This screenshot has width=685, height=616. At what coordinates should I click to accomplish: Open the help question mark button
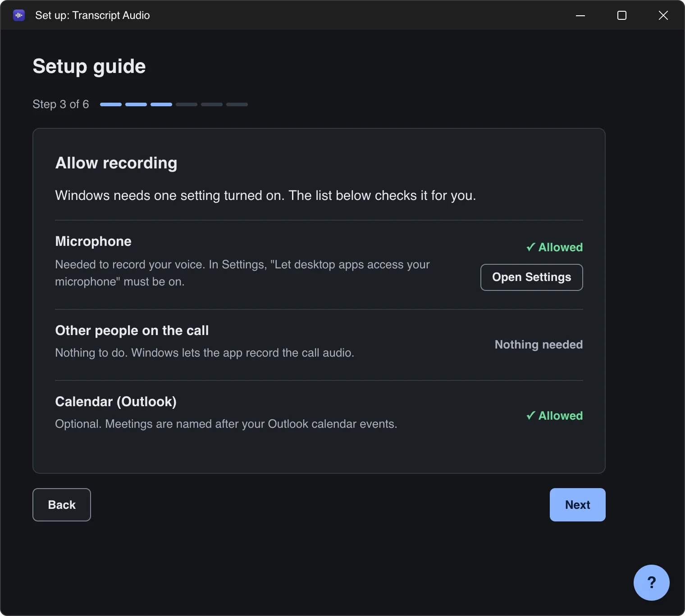tap(651, 582)
